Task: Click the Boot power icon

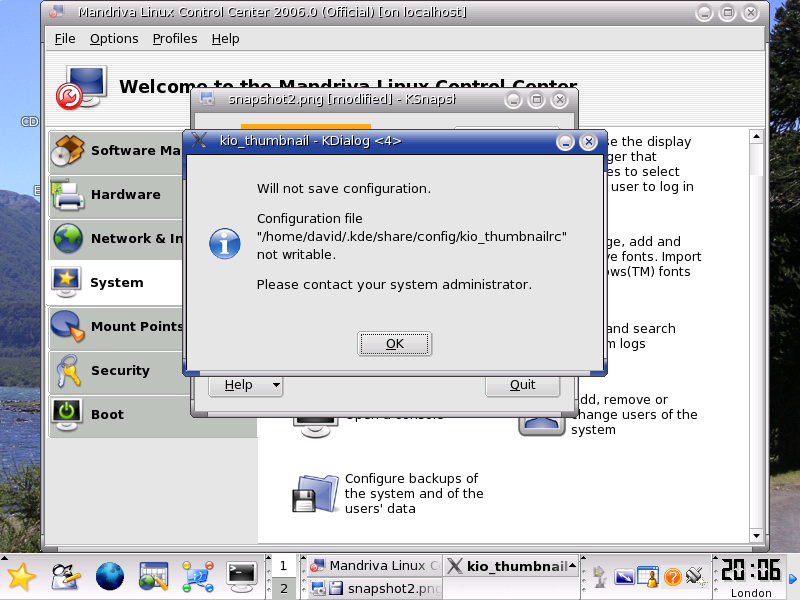Action: [x=66, y=415]
